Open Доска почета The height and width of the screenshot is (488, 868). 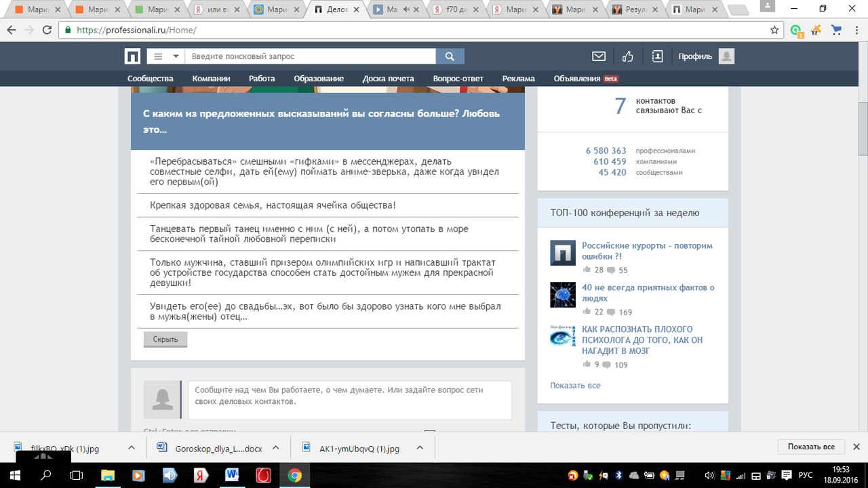[388, 79]
